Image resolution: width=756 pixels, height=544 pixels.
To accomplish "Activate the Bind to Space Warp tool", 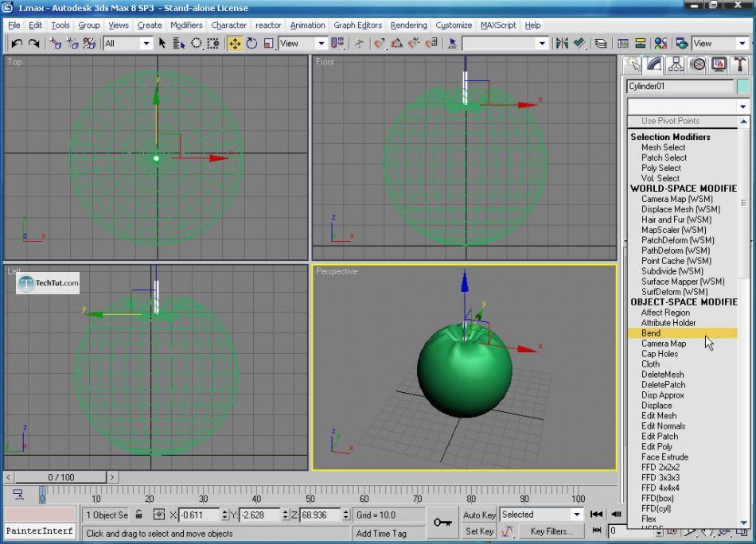I will 89,44.
